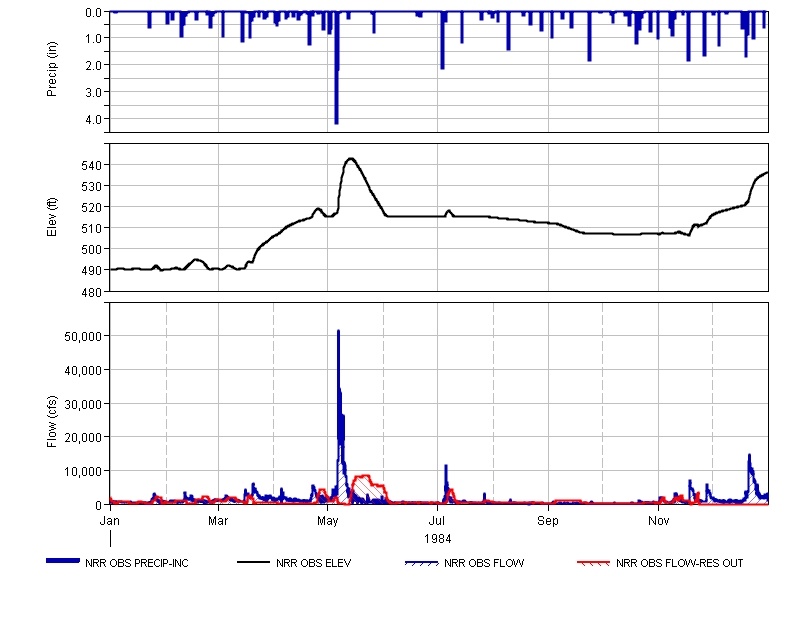Image resolution: width=800 pixels, height=627 pixels.
Task: Click the 50,000 flow axis value
Action: [x=83, y=336]
